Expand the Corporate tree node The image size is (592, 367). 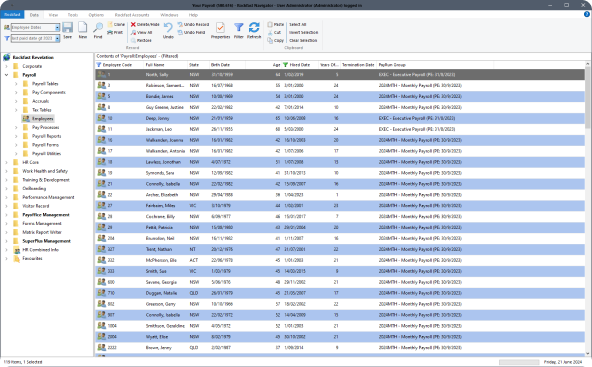(x=6, y=66)
